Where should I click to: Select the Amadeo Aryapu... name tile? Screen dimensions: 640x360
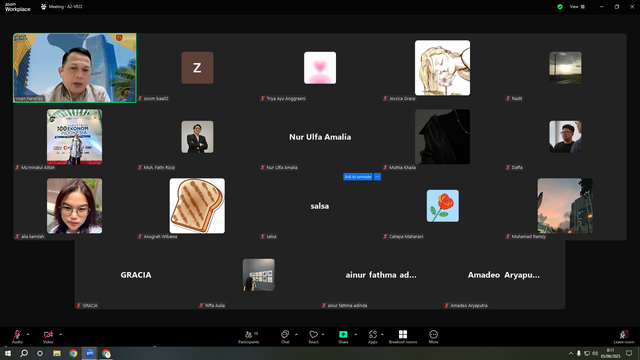coord(504,275)
